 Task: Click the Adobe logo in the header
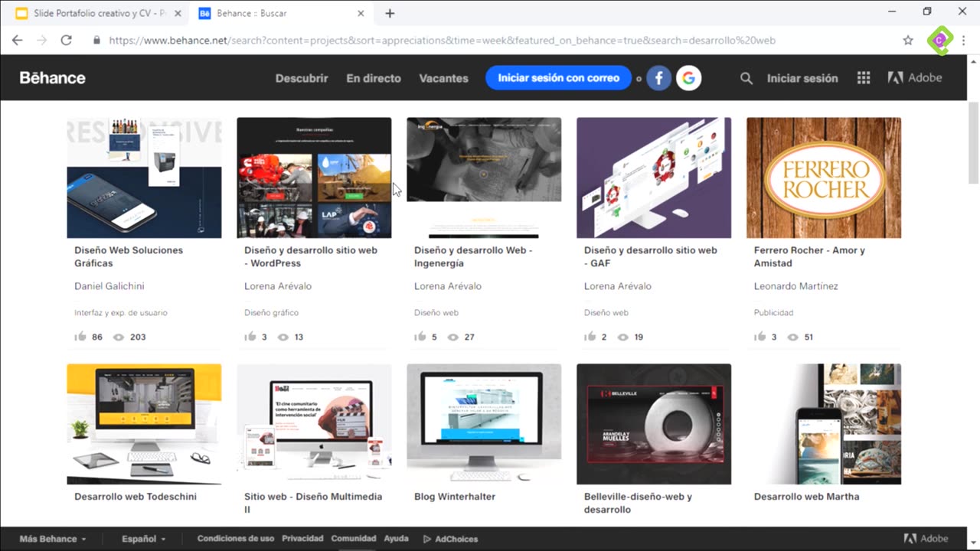point(915,77)
